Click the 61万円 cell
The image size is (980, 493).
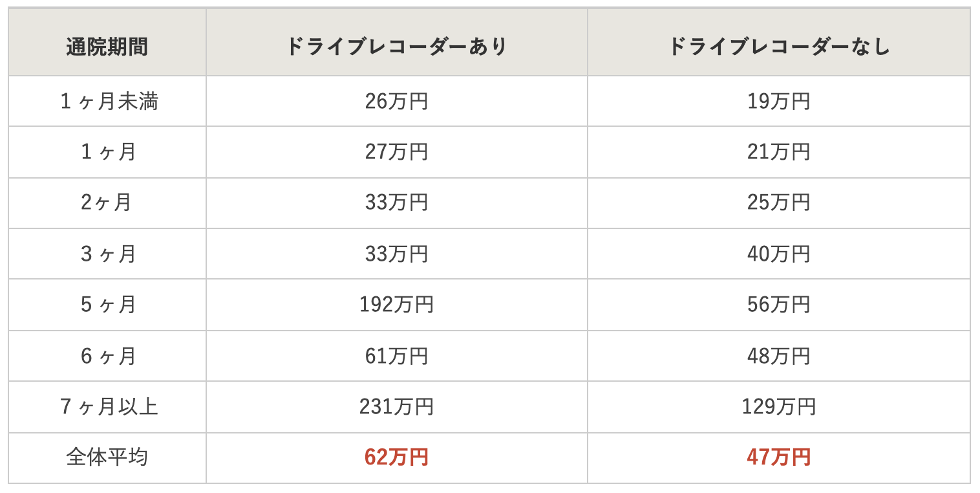tap(396, 356)
